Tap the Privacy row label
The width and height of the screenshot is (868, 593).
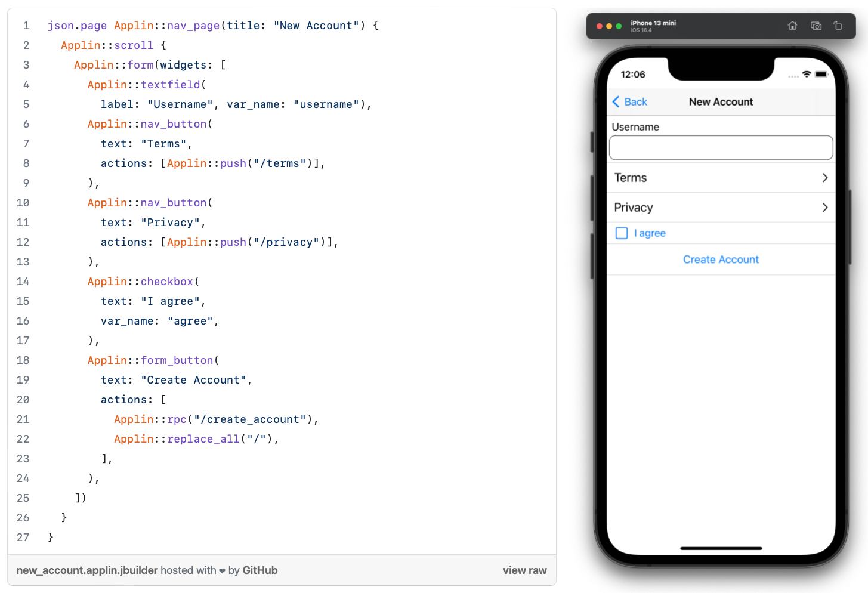point(634,208)
